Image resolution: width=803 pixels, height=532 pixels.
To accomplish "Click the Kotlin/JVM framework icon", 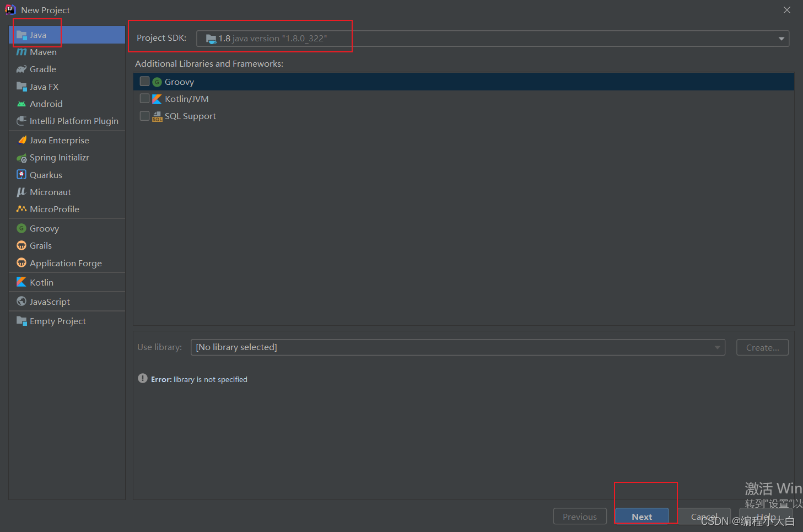I will [157, 99].
